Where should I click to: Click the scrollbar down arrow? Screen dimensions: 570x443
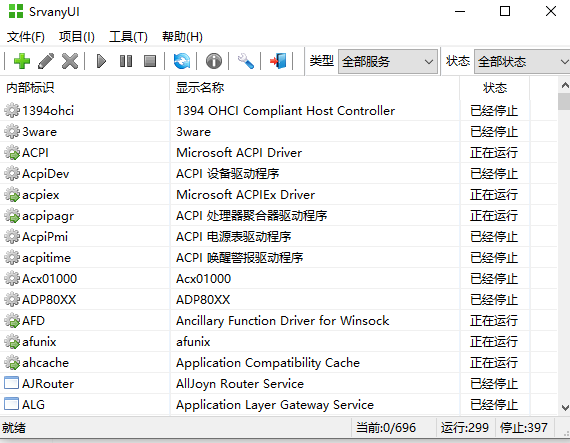565,407
